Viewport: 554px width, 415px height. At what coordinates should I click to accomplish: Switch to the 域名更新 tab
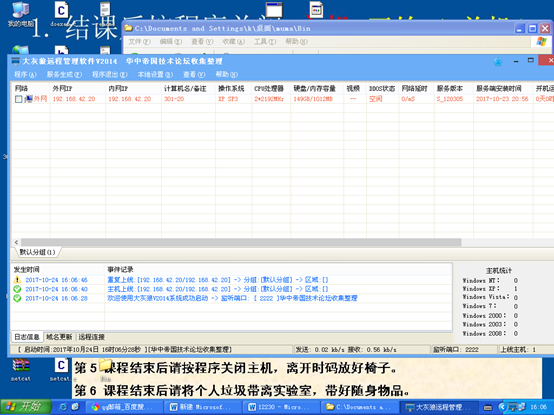click(x=59, y=337)
